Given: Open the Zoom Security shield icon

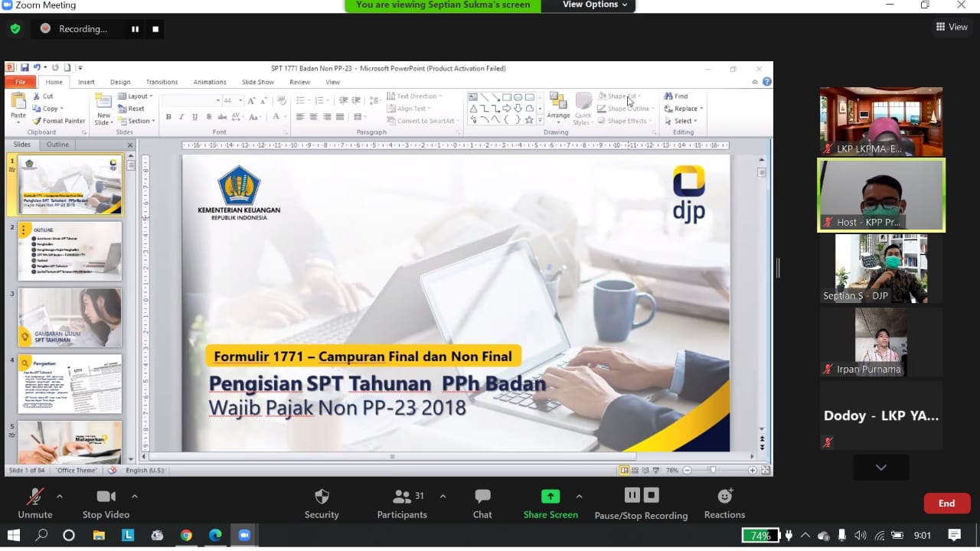Looking at the screenshot, I should pos(322,497).
